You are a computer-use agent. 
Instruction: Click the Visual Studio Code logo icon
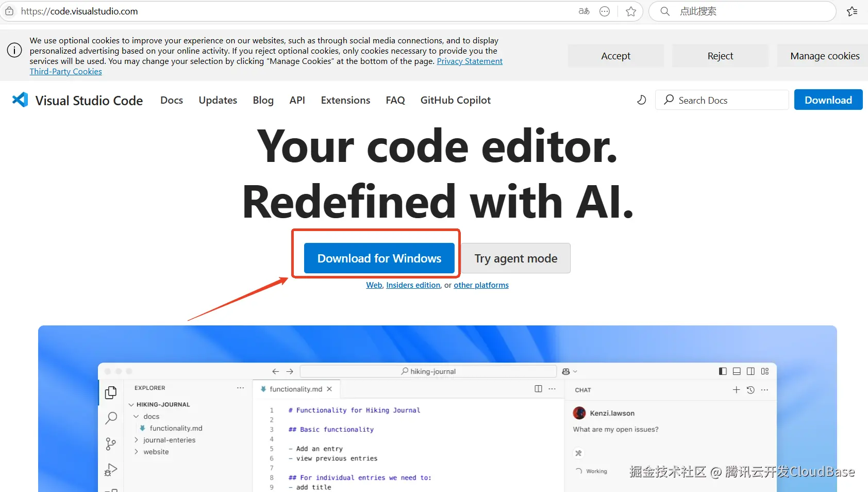(20, 100)
